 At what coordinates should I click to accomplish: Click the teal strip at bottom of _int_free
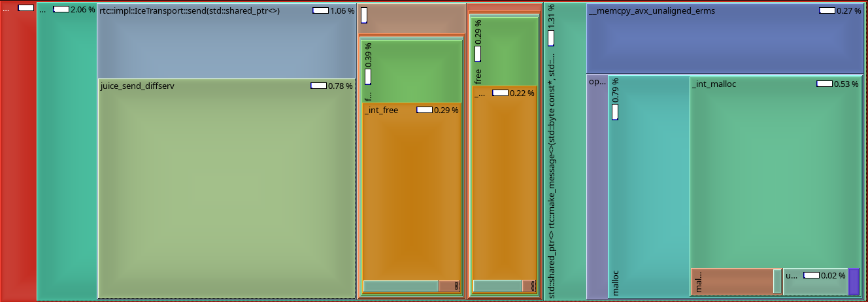[x=401, y=286]
